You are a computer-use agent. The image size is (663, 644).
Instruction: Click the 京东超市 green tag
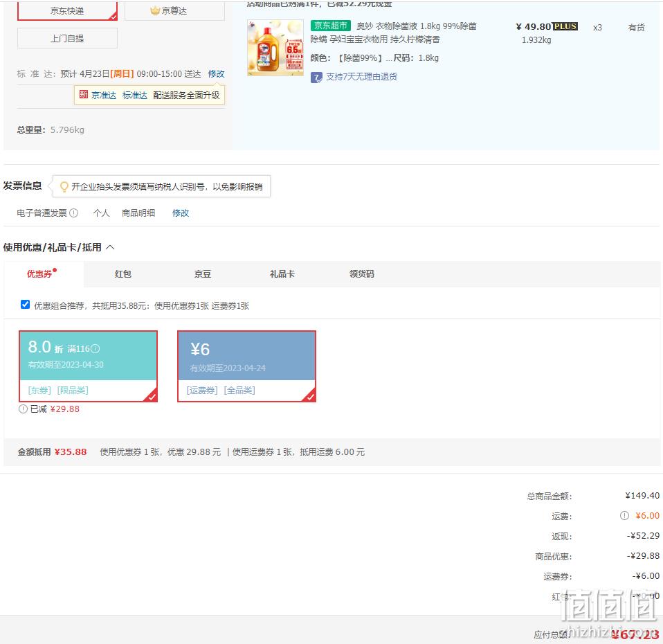coord(330,26)
